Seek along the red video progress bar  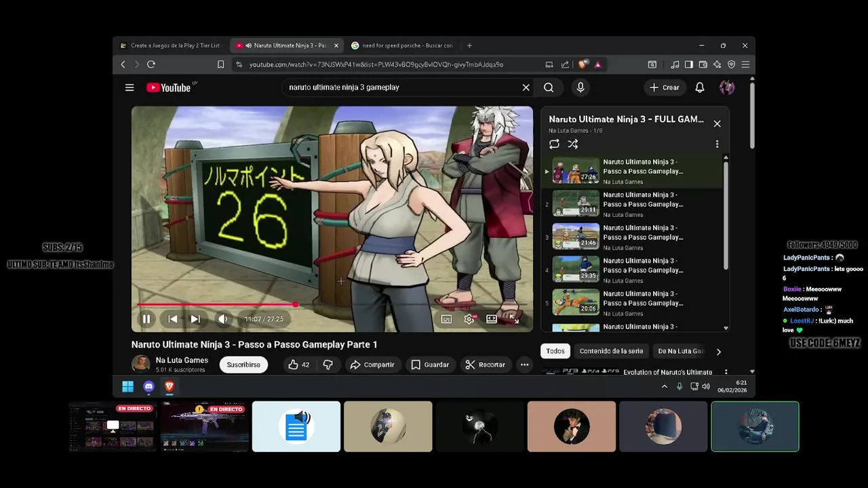pos(332,304)
